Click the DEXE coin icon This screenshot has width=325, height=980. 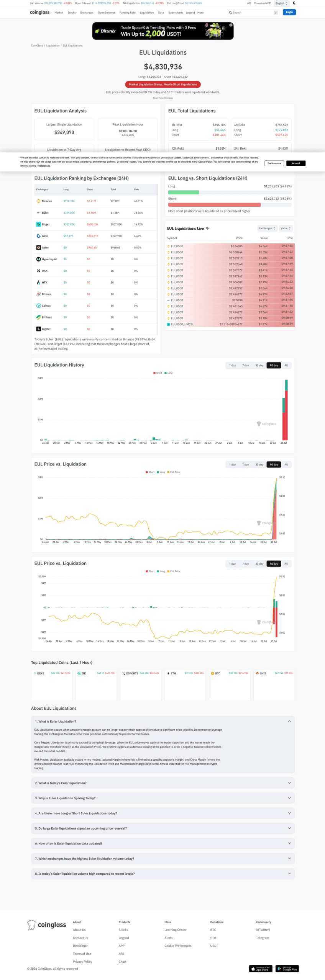34,673
